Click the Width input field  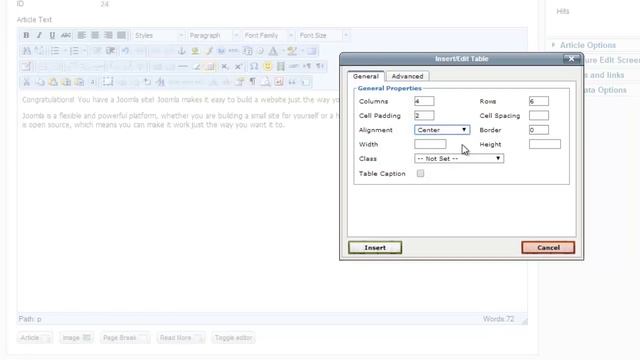tap(430, 144)
